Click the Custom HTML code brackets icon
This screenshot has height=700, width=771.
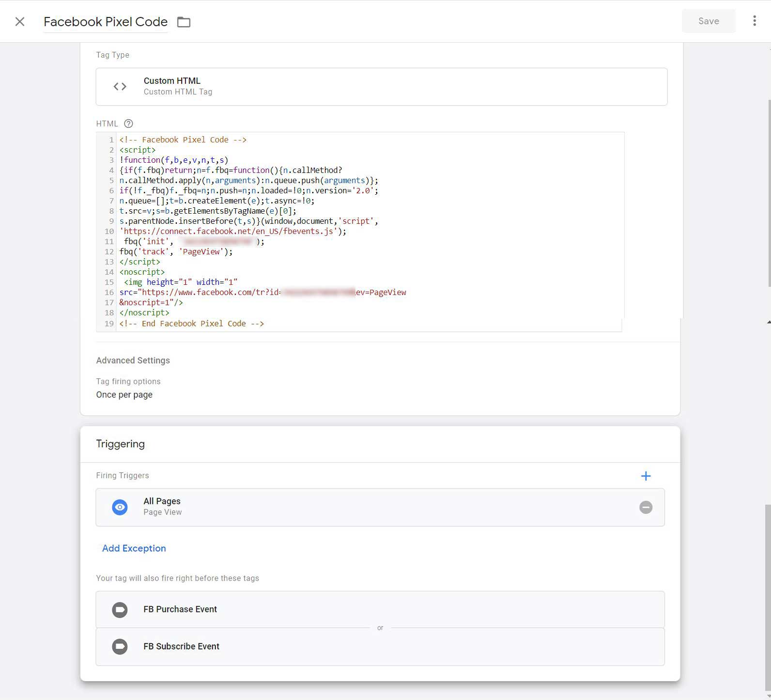pos(120,87)
